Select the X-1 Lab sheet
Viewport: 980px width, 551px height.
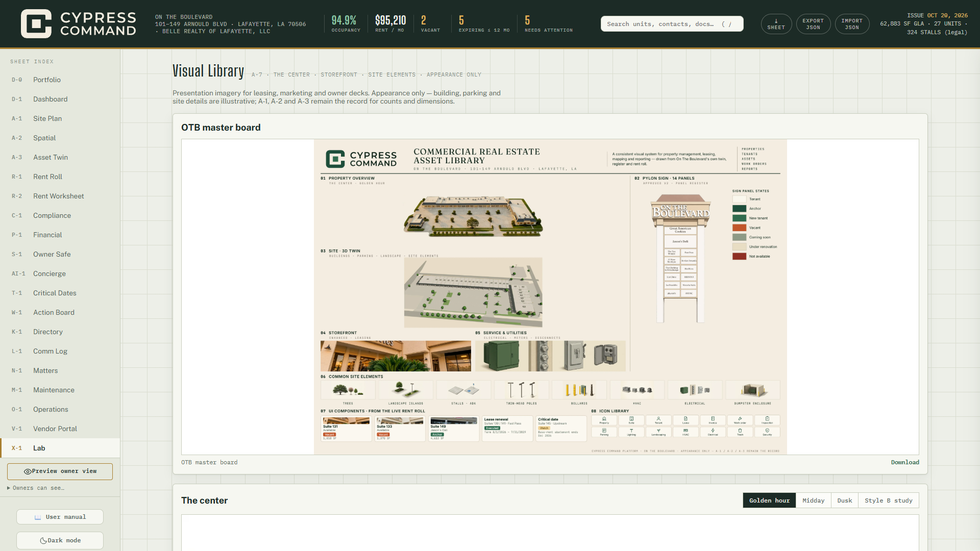click(60, 448)
